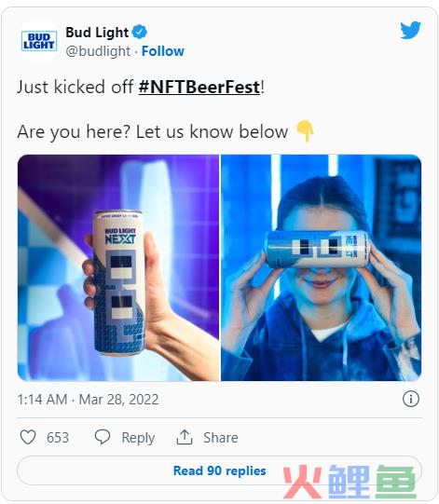This screenshot has width=439, height=504.
Task: Click the 653 likes count
Action: click(58, 438)
